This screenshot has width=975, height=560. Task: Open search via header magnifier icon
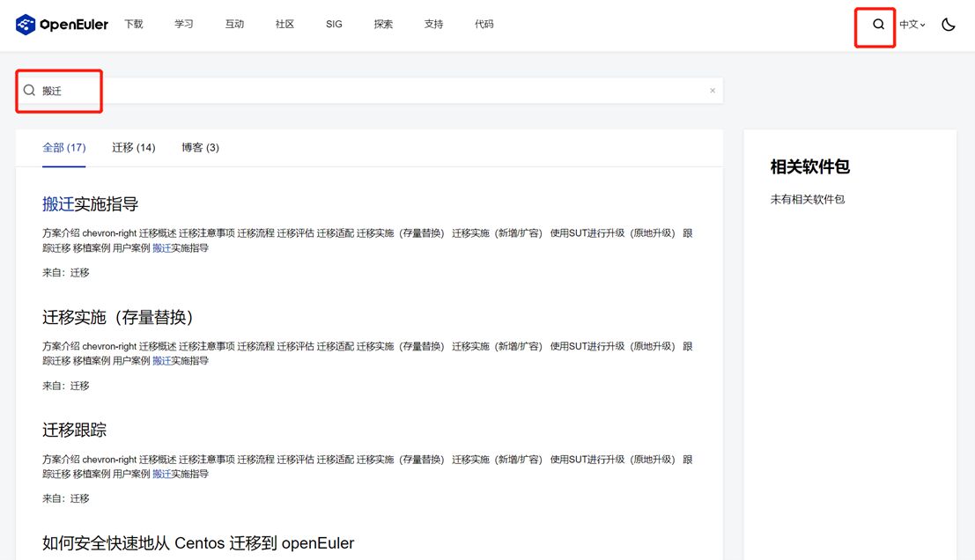878,25
